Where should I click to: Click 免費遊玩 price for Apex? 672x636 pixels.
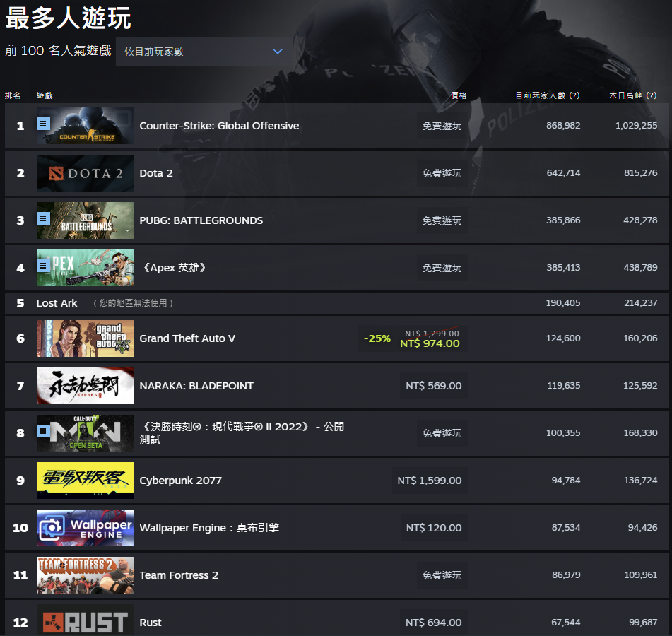(442, 268)
